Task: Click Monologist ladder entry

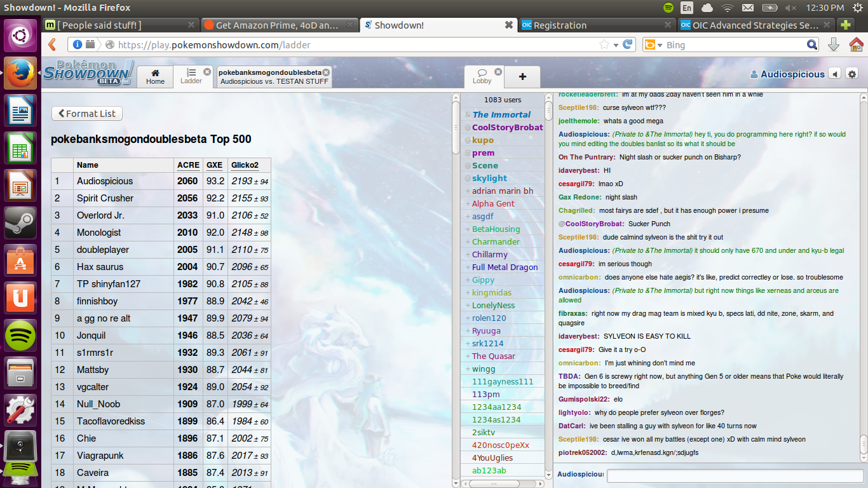Action: [98, 233]
